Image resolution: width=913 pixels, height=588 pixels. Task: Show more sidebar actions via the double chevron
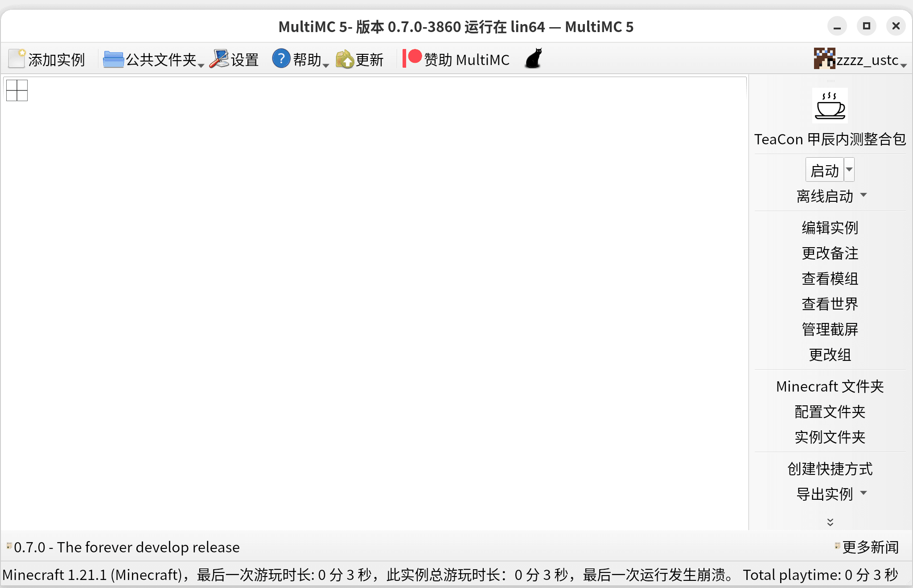pos(830,522)
